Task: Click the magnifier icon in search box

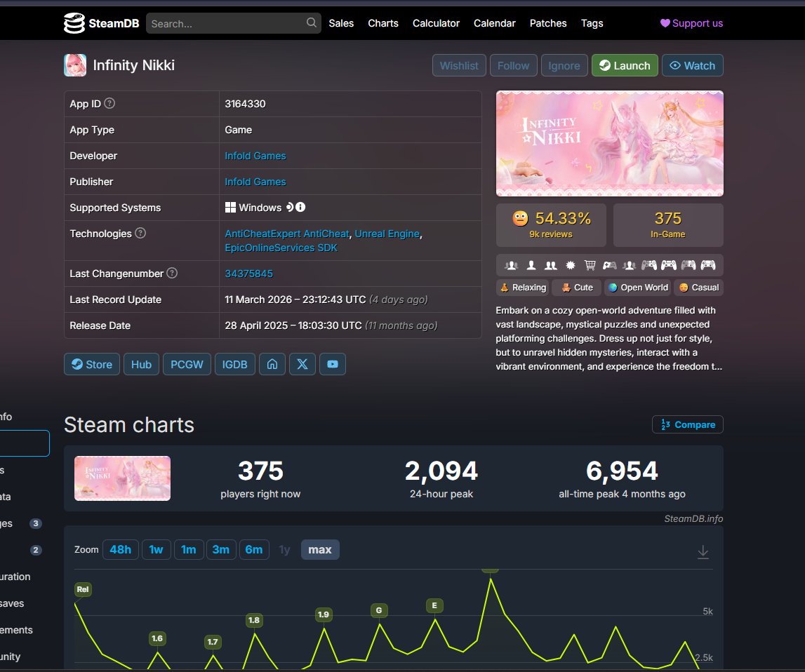Action: [311, 22]
